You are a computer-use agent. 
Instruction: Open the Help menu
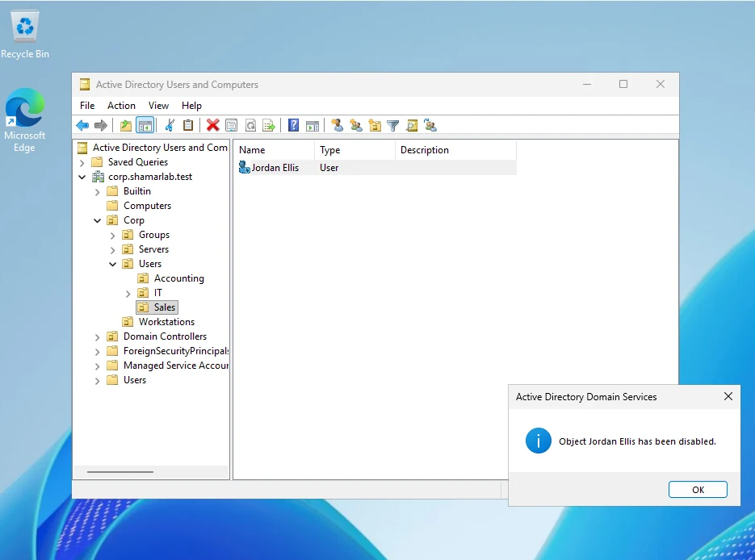point(191,106)
